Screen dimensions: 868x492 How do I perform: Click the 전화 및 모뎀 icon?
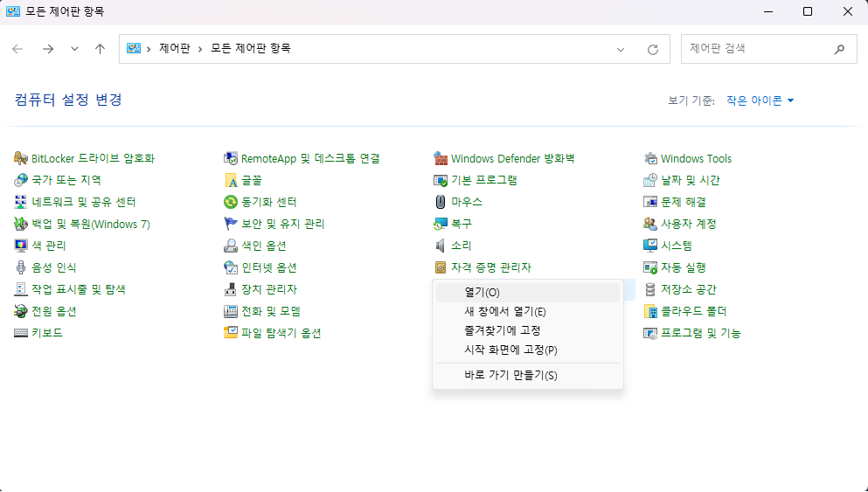[230, 312]
